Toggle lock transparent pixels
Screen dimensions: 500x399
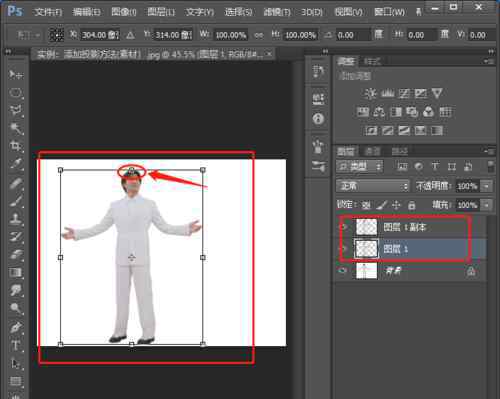coord(366,205)
